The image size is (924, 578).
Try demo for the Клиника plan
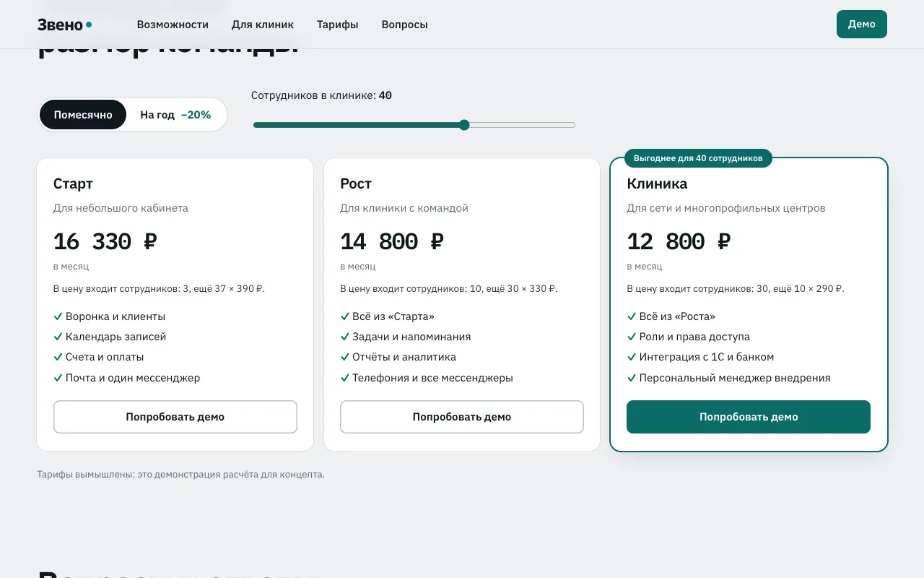[749, 417]
